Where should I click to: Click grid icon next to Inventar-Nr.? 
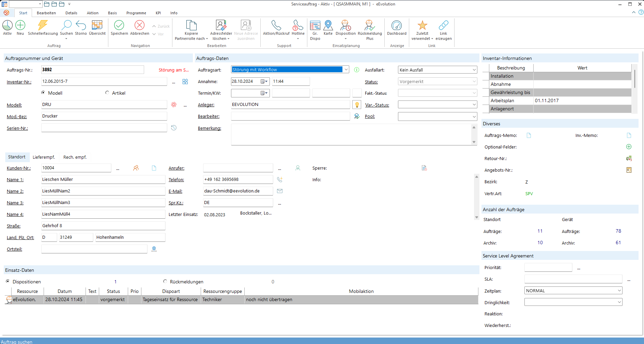click(x=185, y=81)
